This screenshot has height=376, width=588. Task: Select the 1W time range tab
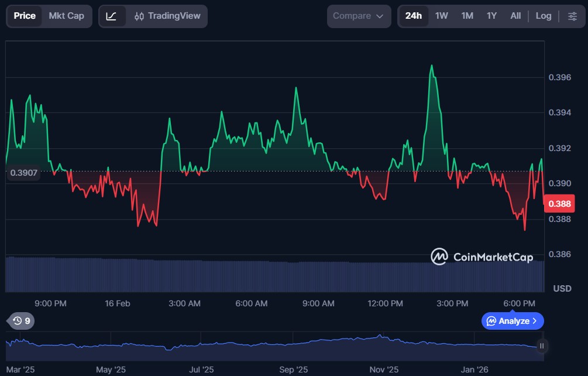[x=441, y=16]
